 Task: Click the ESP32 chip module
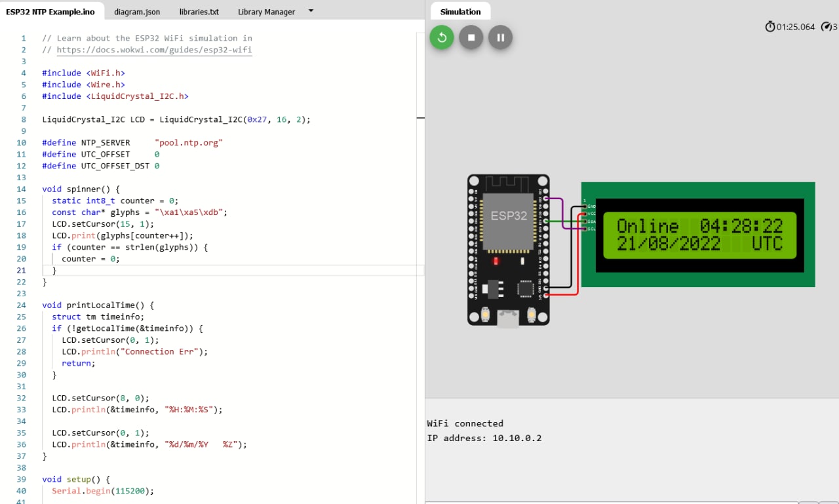(x=508, y=221)
